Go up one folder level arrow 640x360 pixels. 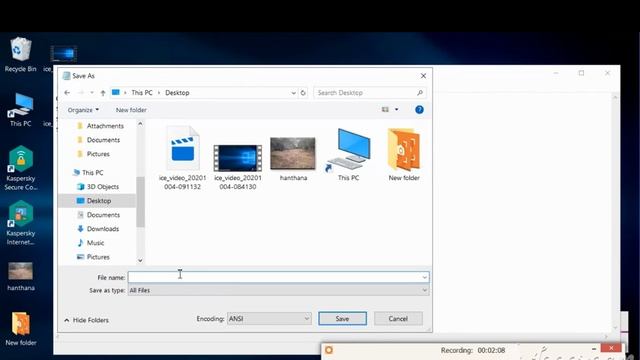pyautogui.click(x=103, y=93)
